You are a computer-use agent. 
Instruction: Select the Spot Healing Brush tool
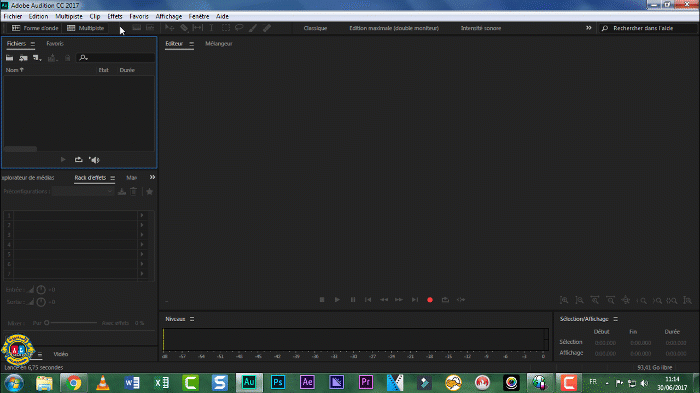click(x=267, y=28)
